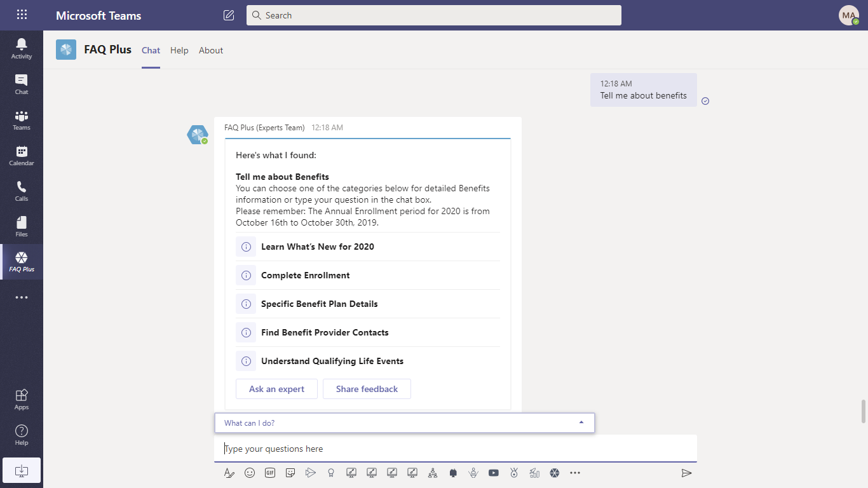Click the Search box at top
This screenshot has width=868, height=488.
(434, 15)
